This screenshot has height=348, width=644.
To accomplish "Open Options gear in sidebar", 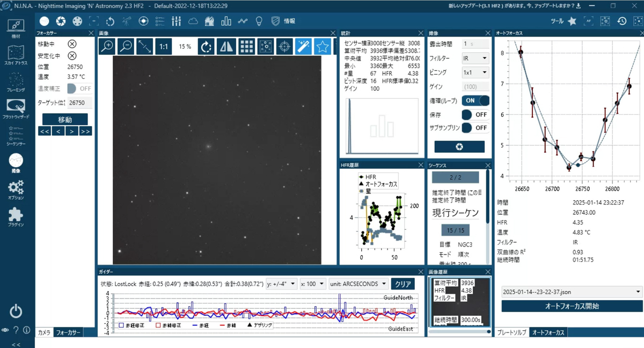I will point(16,189).
